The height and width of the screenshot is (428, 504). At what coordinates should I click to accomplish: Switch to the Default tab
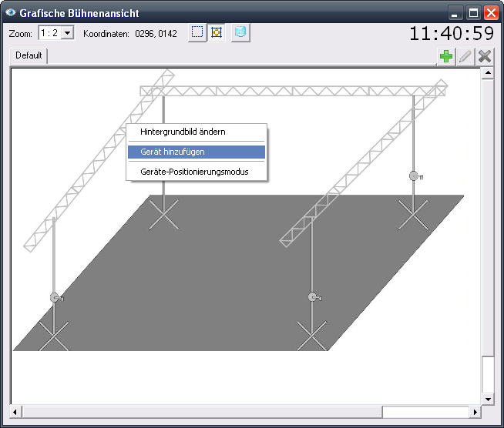(29, 56)
